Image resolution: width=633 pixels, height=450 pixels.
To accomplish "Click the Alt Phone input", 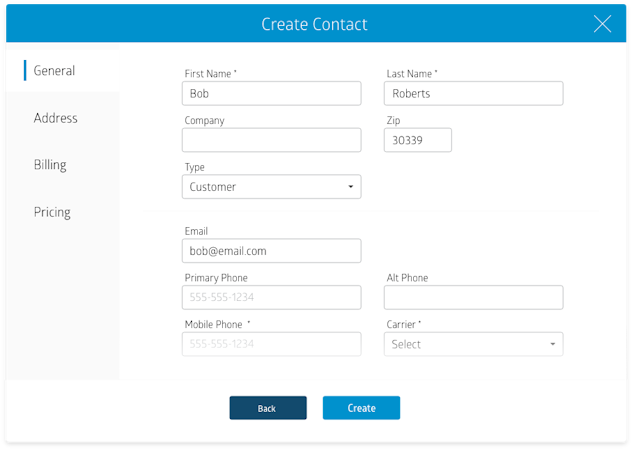I will pos(473,298).
